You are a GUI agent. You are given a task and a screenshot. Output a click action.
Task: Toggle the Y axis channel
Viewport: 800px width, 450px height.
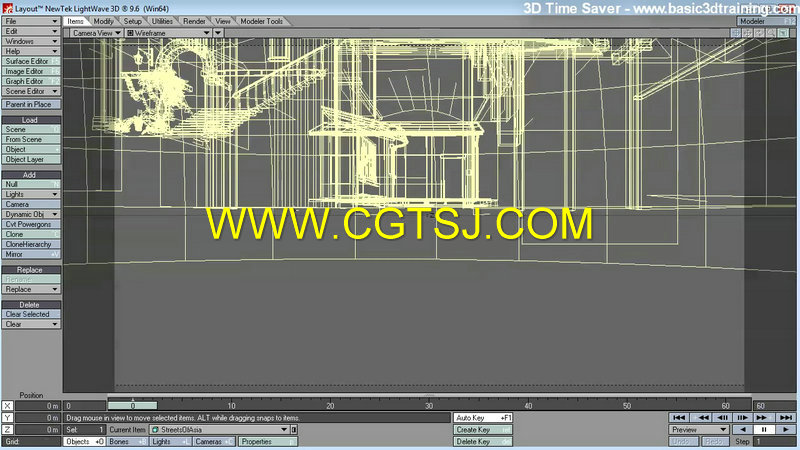tap(7, 418)
